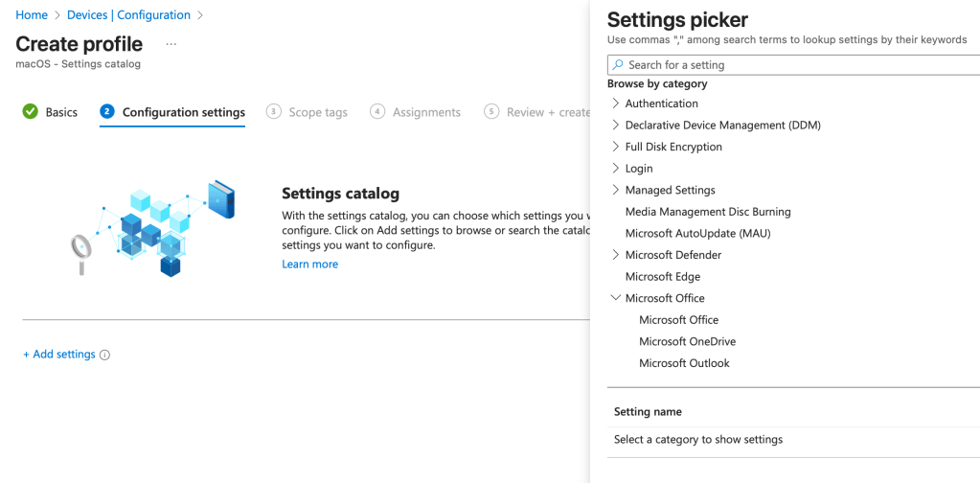Expand the Login category
The image size is (980, 483).
point(615,169)
